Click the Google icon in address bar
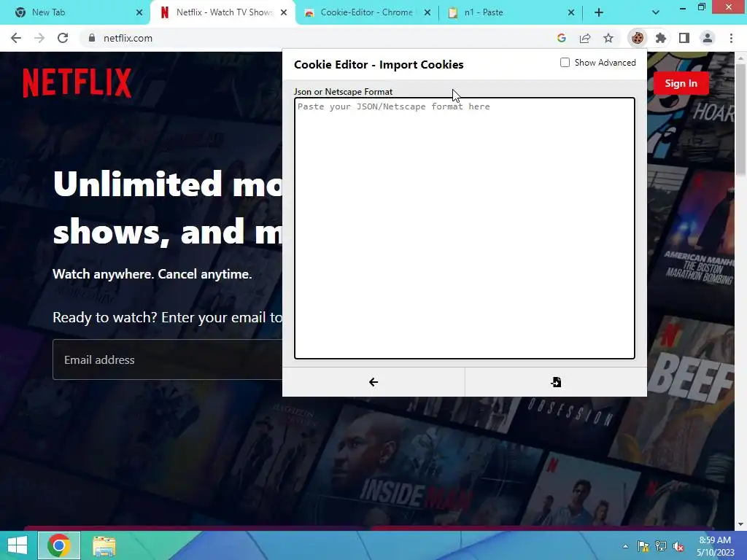 coord(562,38)
